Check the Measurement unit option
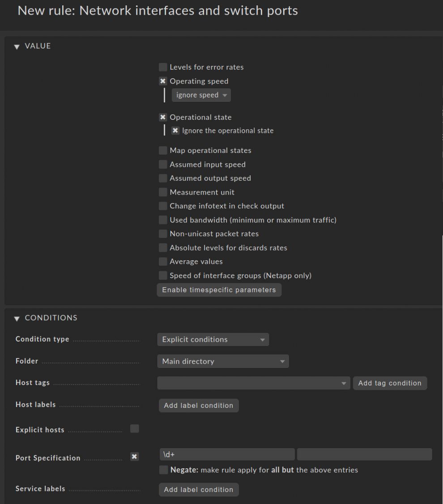 (x=163, y=192)
